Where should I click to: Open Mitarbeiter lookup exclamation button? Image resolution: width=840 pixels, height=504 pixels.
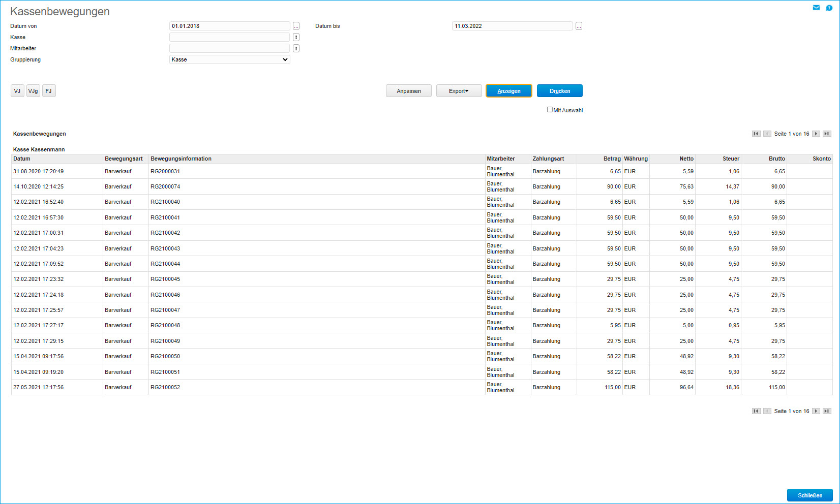pos(296,48)
